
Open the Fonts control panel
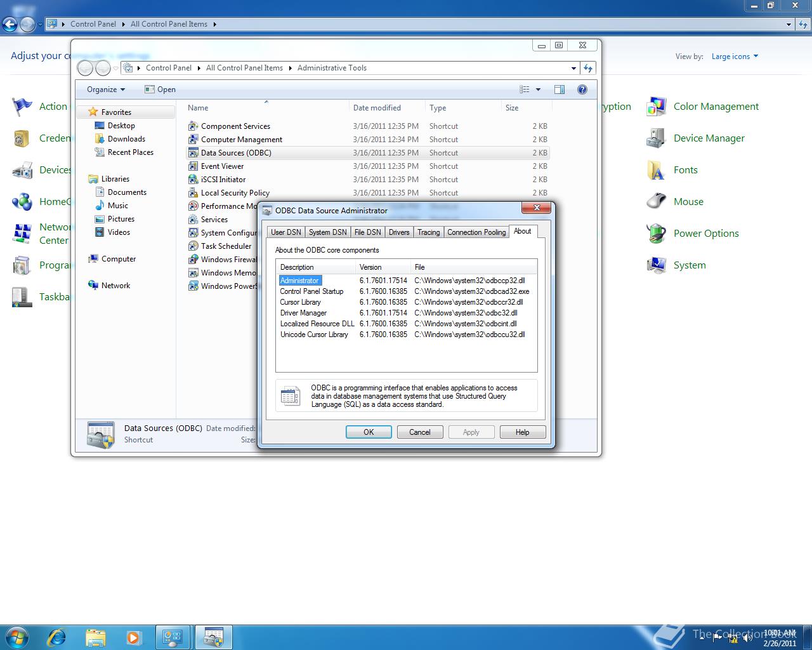[x=685, y=169]
